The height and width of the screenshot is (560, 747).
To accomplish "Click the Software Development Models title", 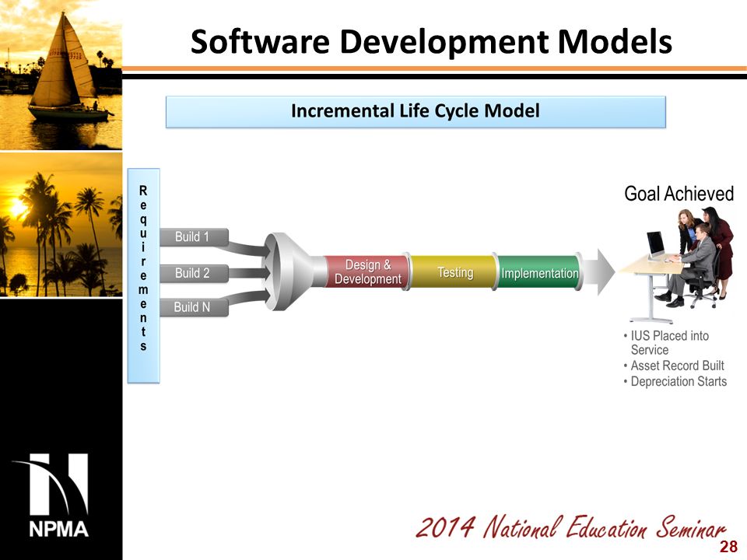I will [431, 41].
